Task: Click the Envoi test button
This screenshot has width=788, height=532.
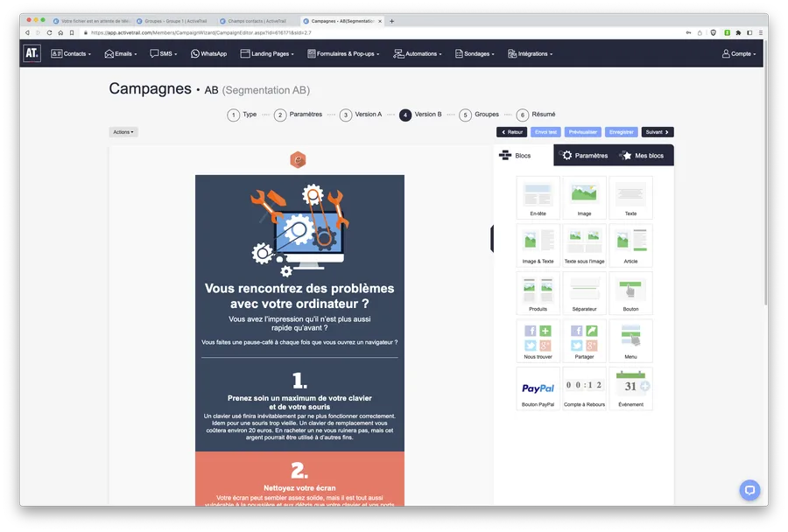Action: [545, 132]
